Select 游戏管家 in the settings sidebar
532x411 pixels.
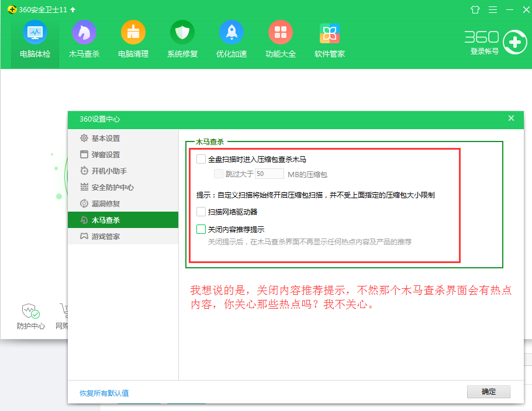pos(123,236)
